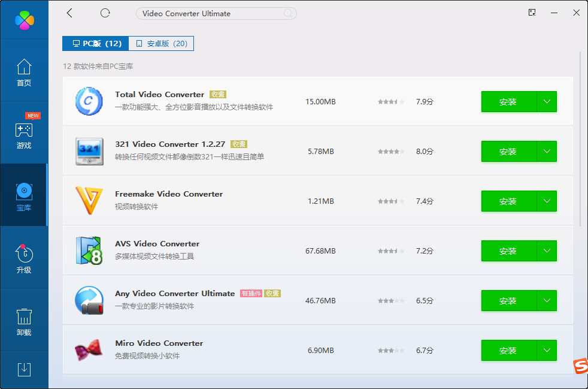Expand install options for Any Video Converter Ultimate
This screenshot has width=588, height=389.
click(547, 301)
